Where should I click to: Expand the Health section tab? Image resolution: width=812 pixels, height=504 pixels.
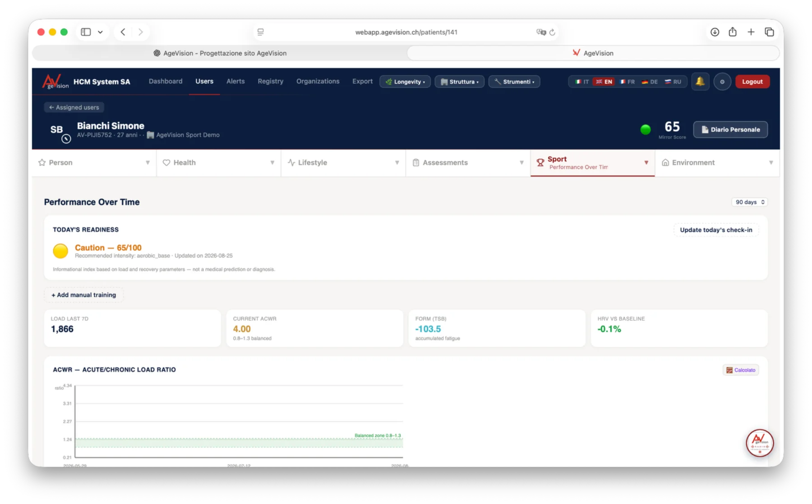pyautogui.click(x=219, y=162)
